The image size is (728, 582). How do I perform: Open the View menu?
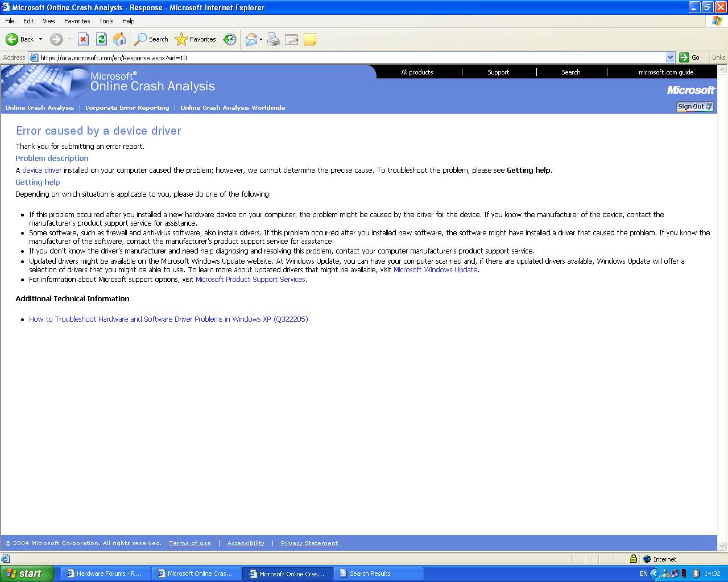pyautogui.click(x=49, y=21)
